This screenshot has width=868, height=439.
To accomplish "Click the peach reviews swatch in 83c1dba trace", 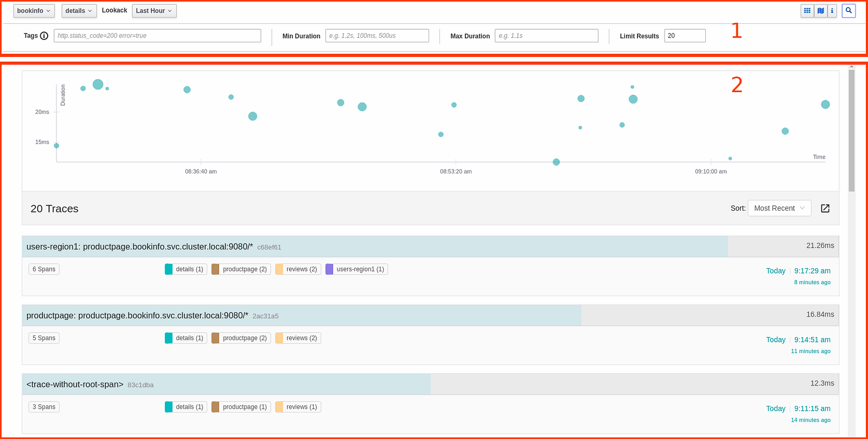I will click(279, 407).
